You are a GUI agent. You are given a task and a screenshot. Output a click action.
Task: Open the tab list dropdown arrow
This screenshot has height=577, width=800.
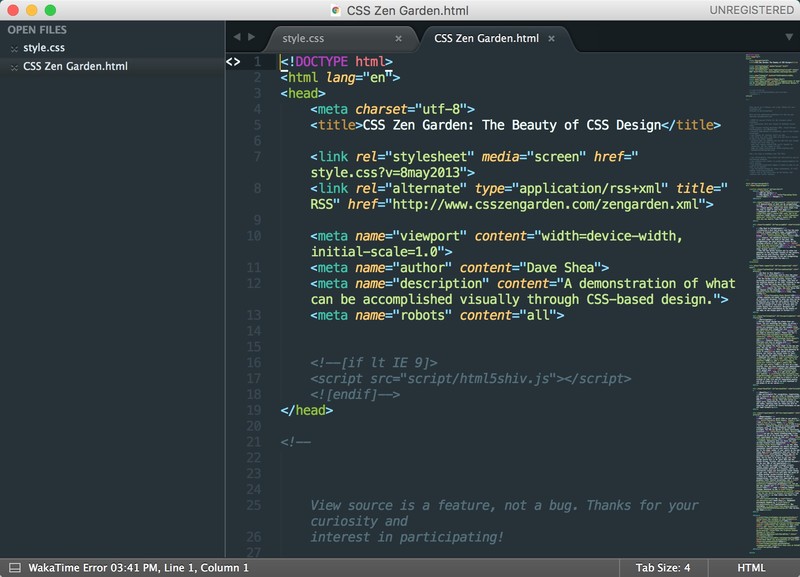(x=789, y=37)
